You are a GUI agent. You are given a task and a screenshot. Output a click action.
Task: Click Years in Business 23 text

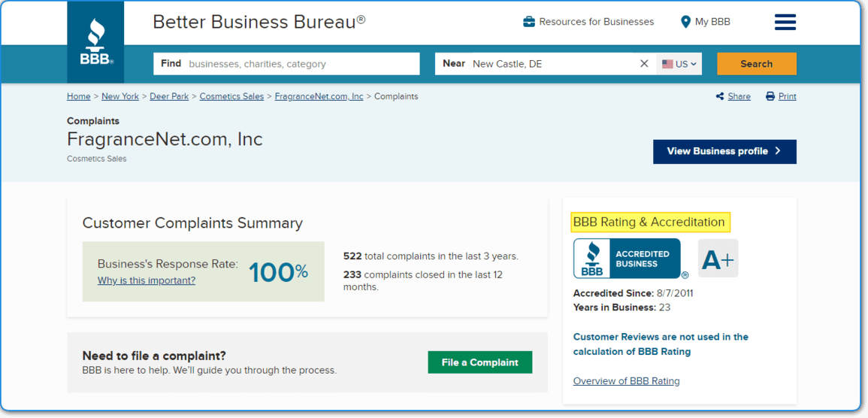[622, 307]
